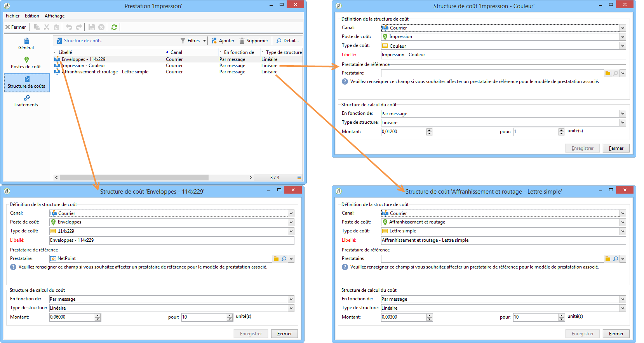The width and height of the screenshot is (644, 343).
Task: Click Enregistrer in 'Impression - Couleur' window
Action: (x=583, y=148)
